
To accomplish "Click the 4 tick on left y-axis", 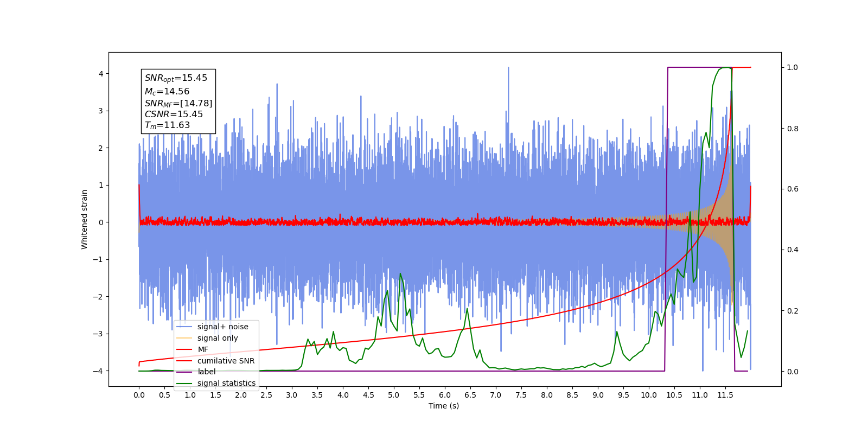I will click(x=100, y=74).
